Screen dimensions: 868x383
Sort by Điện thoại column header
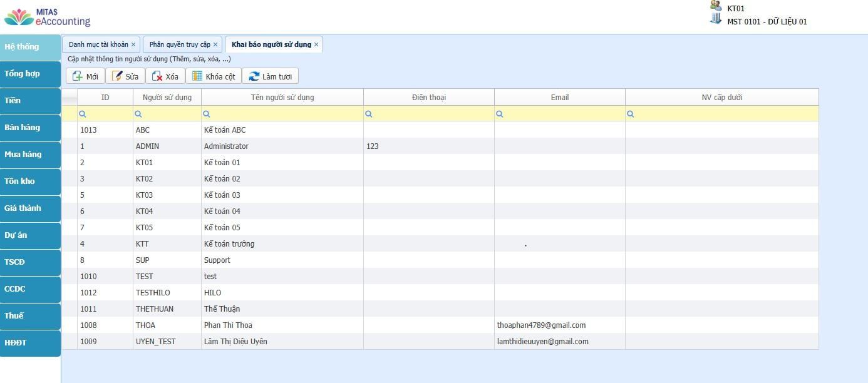pyautogui.click(x=429, y=97)
